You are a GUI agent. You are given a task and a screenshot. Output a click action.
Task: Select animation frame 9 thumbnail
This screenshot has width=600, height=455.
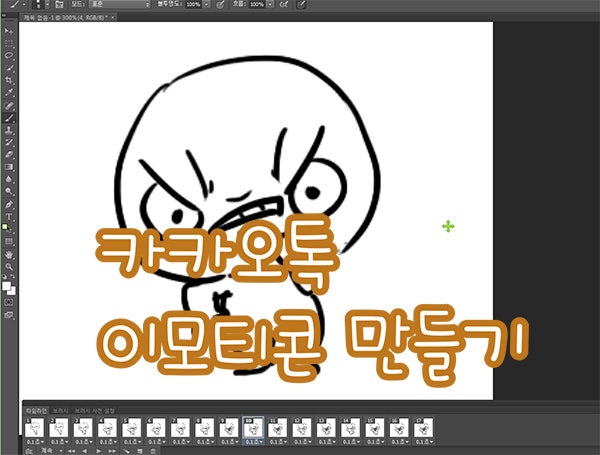(x=229, y=427)
